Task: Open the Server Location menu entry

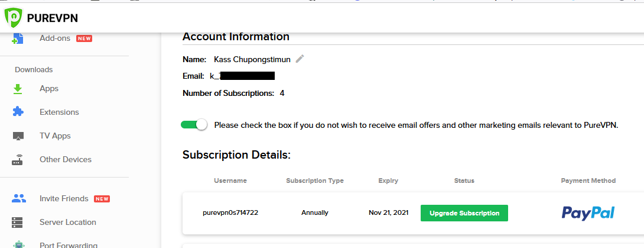Action: [x=68, y=222]
